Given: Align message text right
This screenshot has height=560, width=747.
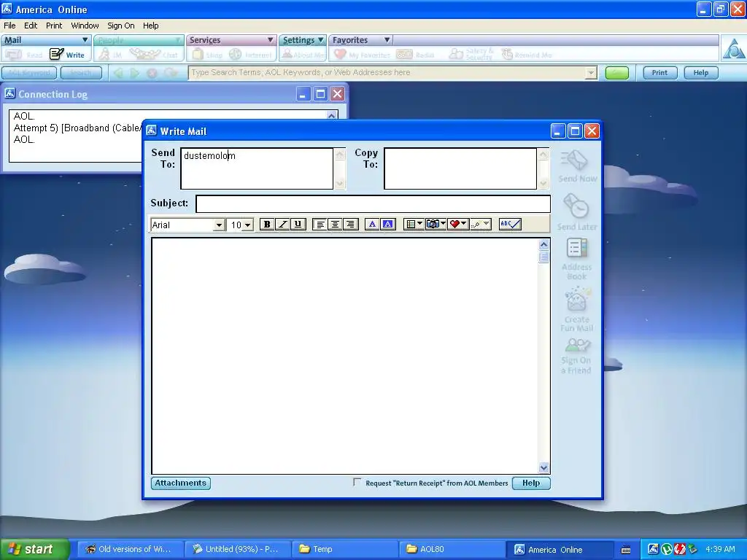Looking at the screenshot, I should click(x=351, y=225).
